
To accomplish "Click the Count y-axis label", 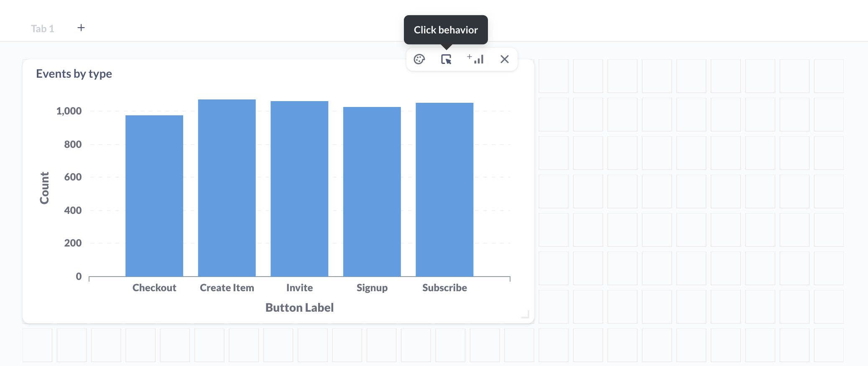I will [44, 187].
